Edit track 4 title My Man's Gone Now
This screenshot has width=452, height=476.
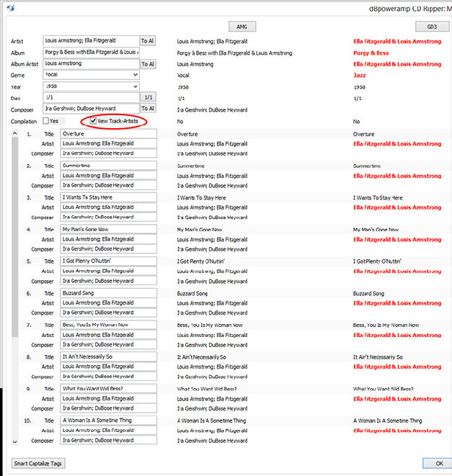tap(109, 230)
